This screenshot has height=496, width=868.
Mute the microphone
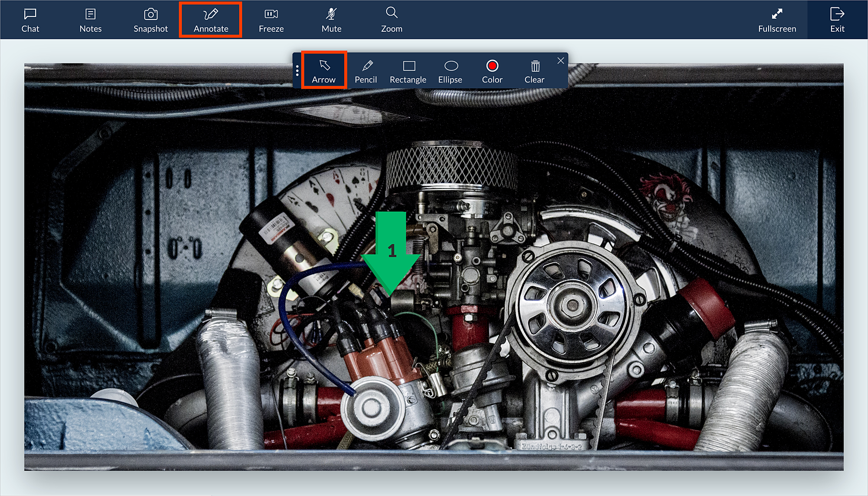(x=331, y=20)
